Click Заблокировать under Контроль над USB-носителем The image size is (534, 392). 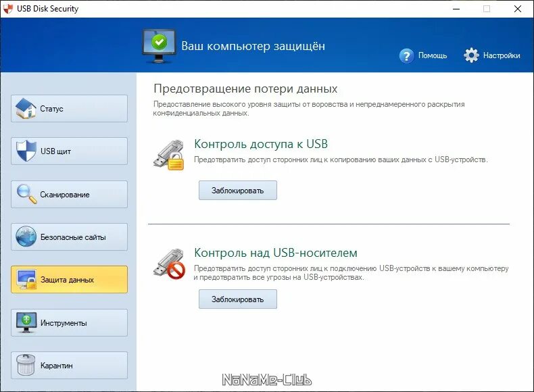[238, 299]
